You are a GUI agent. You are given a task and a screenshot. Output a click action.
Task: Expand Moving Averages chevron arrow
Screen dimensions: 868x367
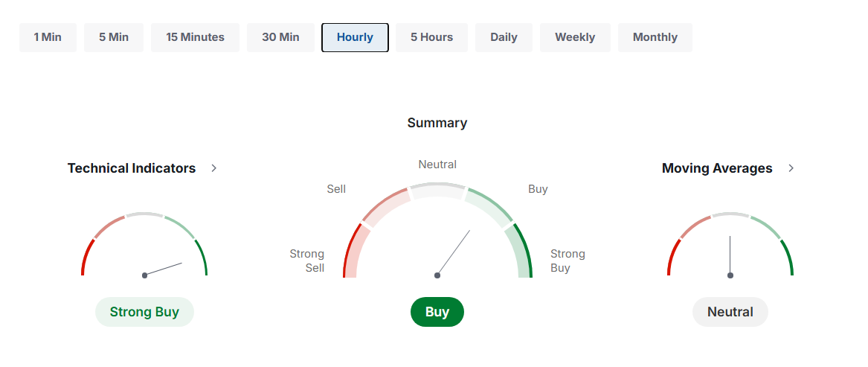791,168
